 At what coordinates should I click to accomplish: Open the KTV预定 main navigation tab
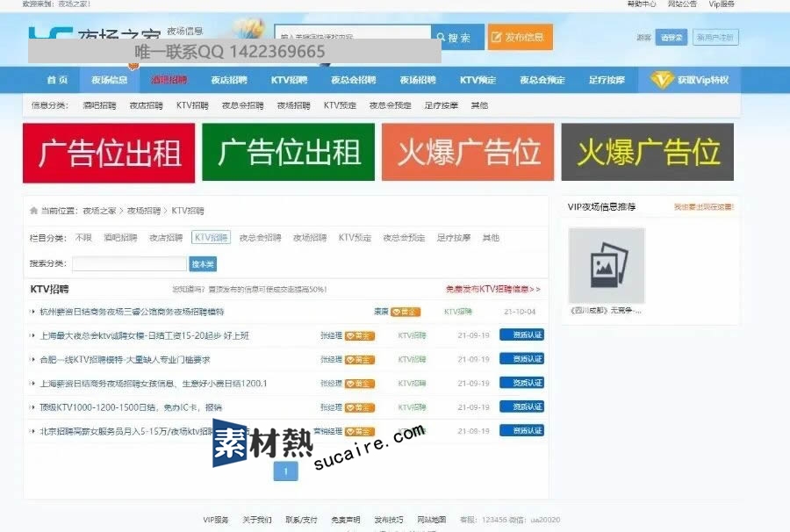478,80
